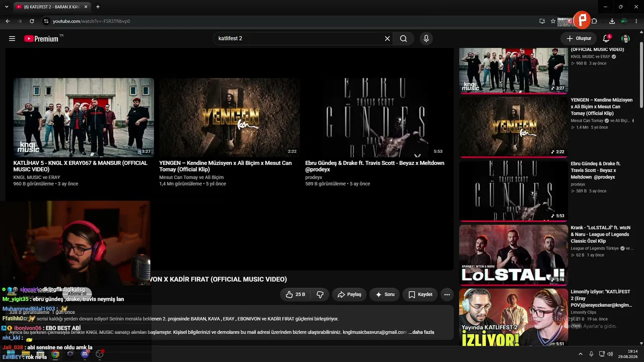Open Ebru Gündeş & Drake end-screen title
Viewport: 644px width, 362px height.
click(x=375, y=166)
